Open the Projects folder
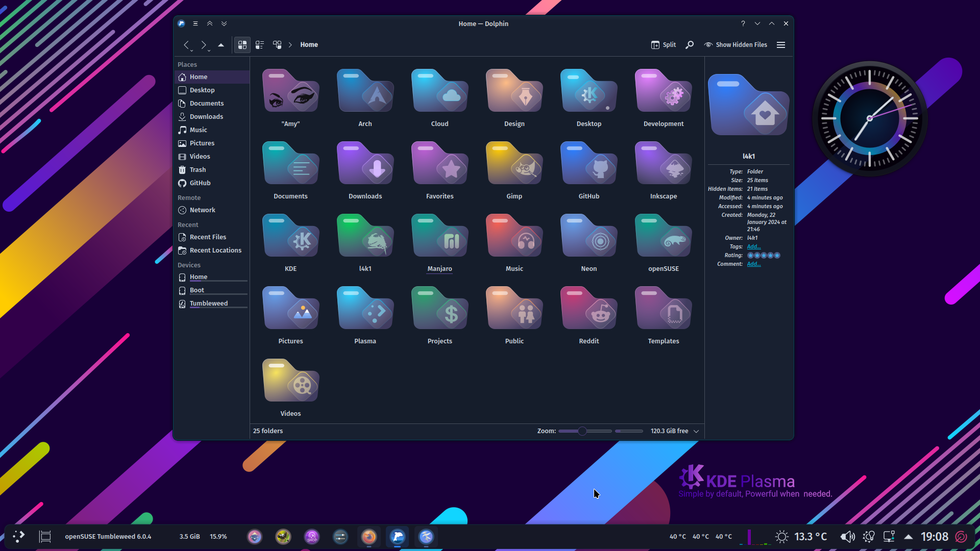Image resolution: width=980 pixels, height=551 pixels. 439,308
